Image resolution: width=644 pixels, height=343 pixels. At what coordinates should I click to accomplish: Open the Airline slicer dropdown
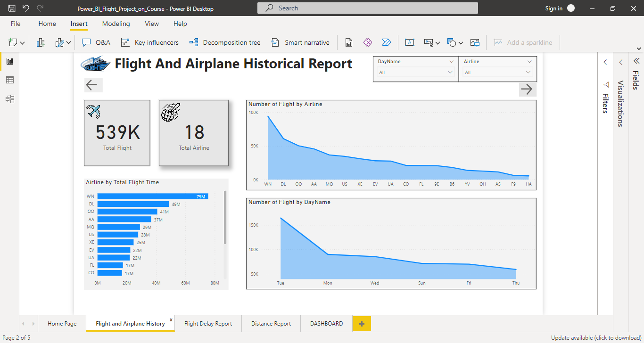pyautogui.click(x=530, y=61)
